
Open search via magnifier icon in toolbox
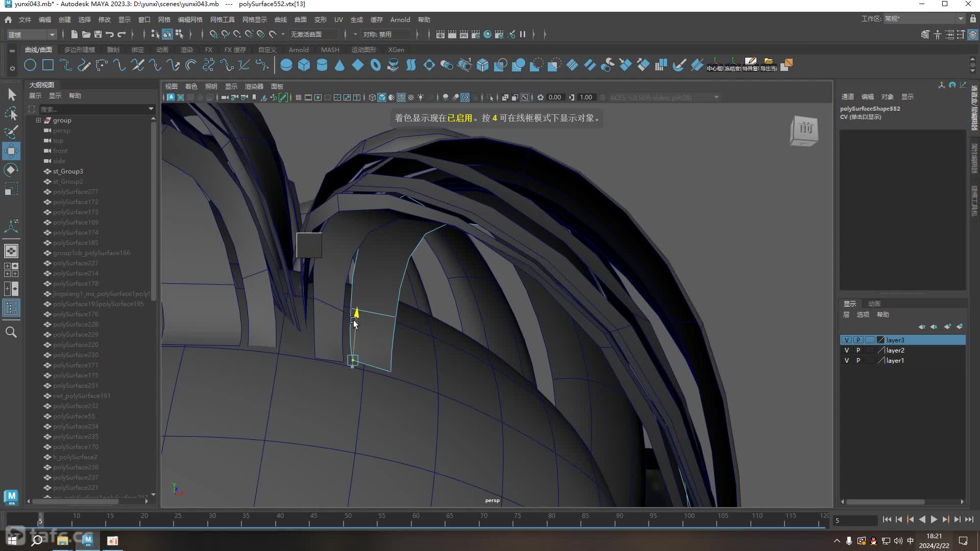(x=11, y=333)
